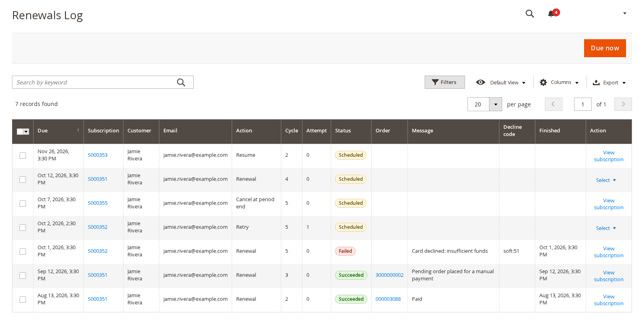Click the soft:51 decline code
Viewport: 644px width, 320px height.
(x=511, y=251)
